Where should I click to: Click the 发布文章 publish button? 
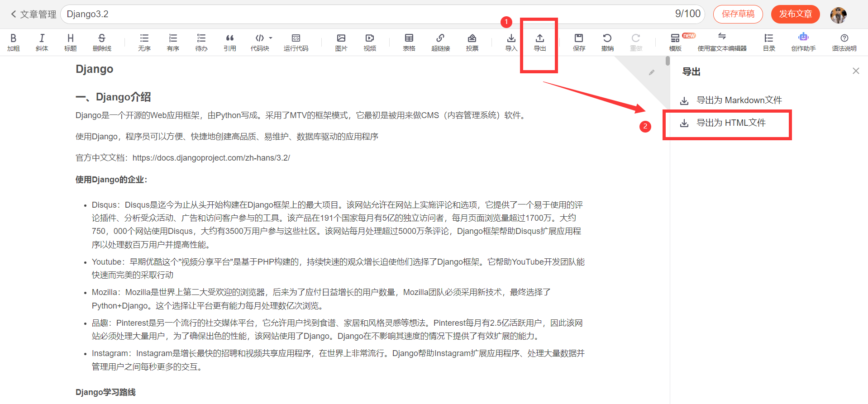click(795, 14)
